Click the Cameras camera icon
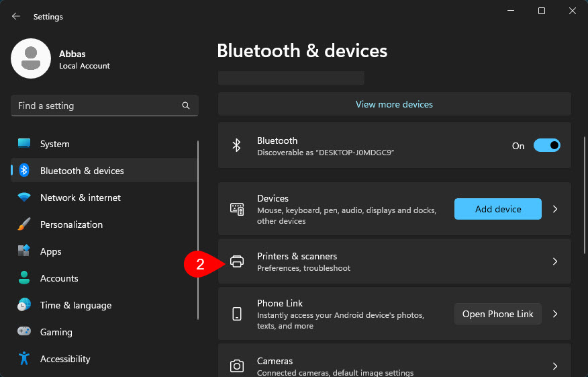The image size is (588, 377). pyautogui.click(x=237, y=366)
